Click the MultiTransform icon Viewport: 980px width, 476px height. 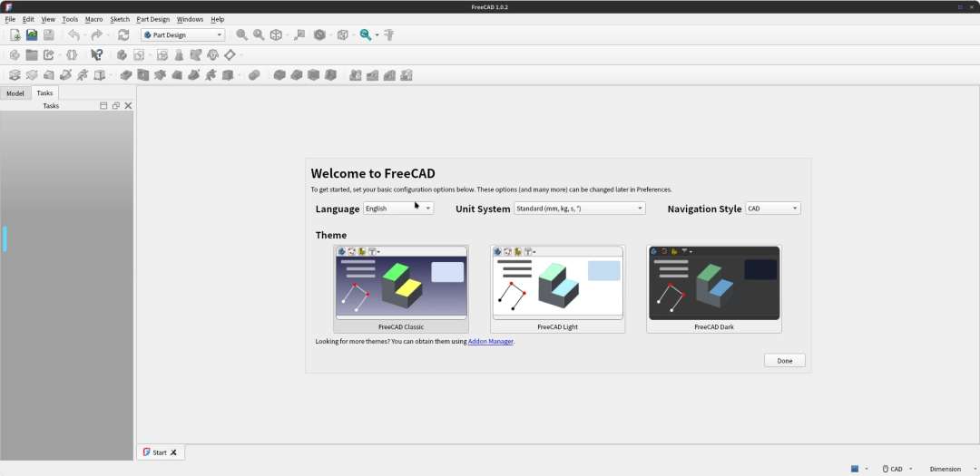pyautogui.click(x=407, y=75)
